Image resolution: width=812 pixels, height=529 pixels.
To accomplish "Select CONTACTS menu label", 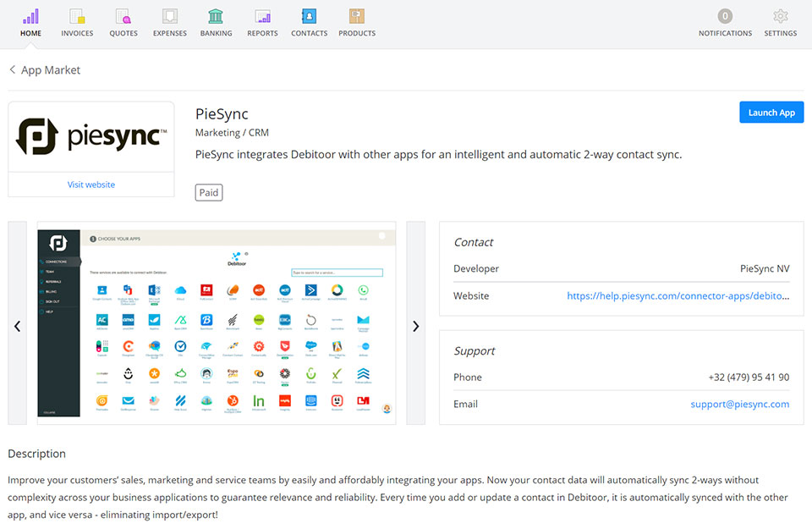I will point(310,33).
